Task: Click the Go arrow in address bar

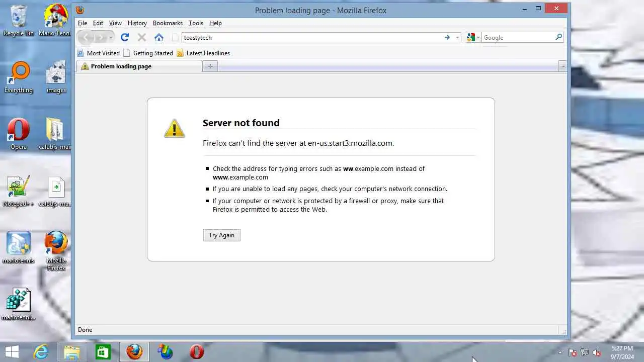Action: click(x=447, y=37)
